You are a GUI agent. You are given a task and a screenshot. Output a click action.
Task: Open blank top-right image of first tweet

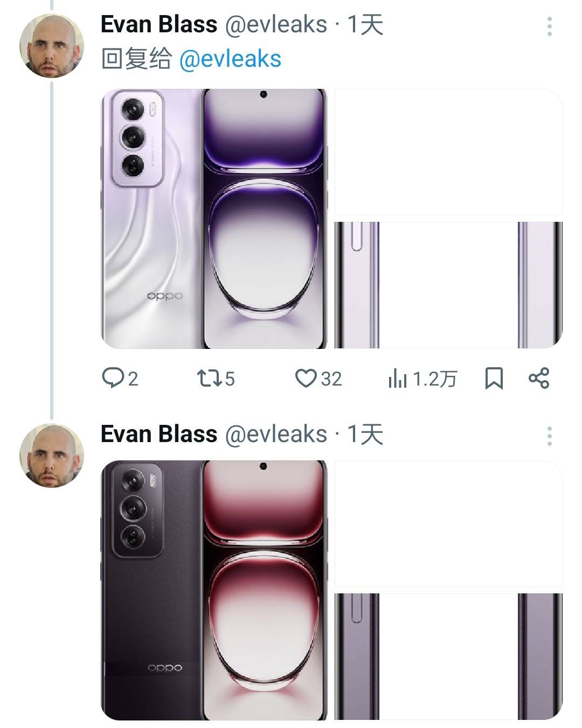[x=448, y=152]
